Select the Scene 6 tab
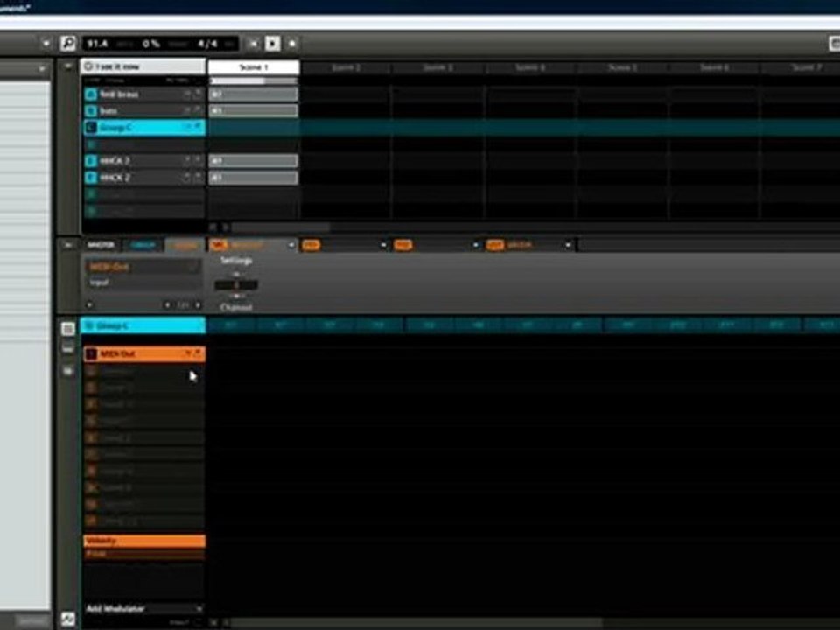The height and width of the screenshot is (630, 840). [x=715, y=67]
